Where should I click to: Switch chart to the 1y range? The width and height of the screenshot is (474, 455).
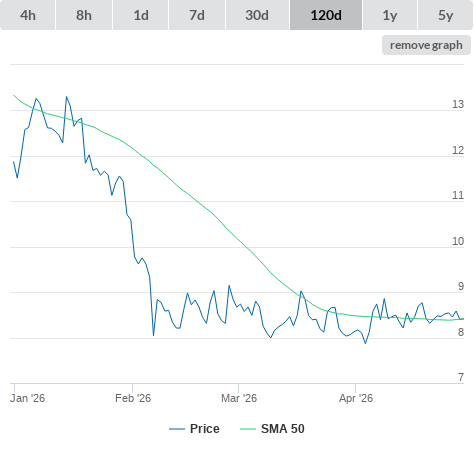point(390,15)
